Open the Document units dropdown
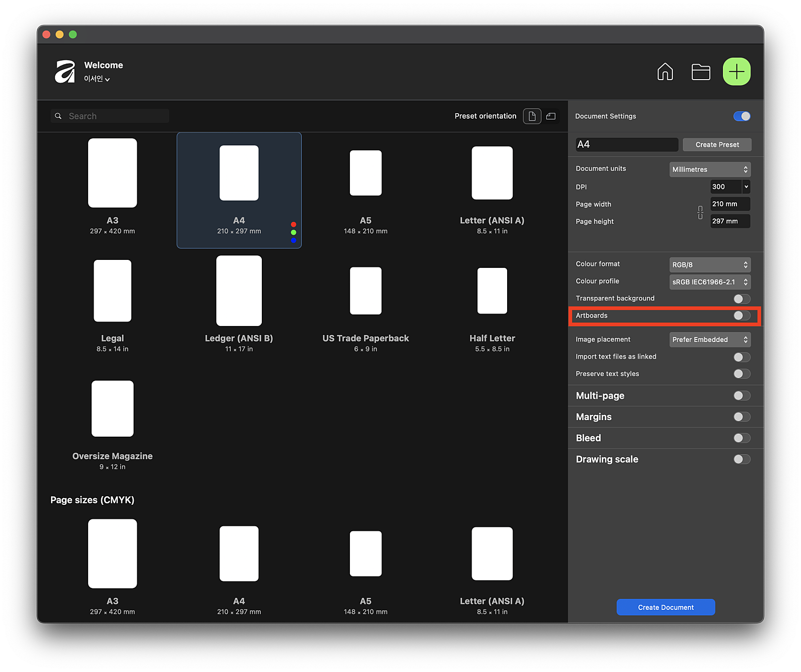 point(709,169)
